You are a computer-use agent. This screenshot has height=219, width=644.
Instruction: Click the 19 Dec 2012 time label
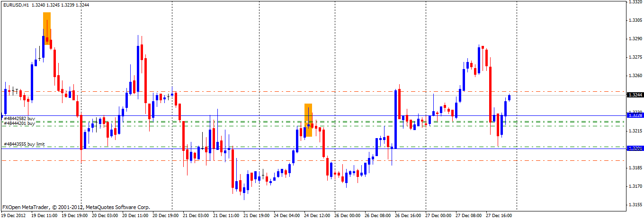[12, 215]
